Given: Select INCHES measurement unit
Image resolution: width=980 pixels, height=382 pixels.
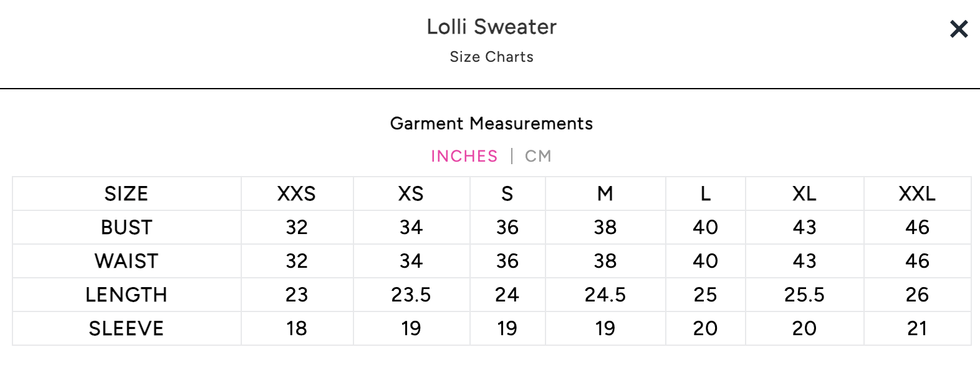Looking at the screenshot, I should (464, 156).
